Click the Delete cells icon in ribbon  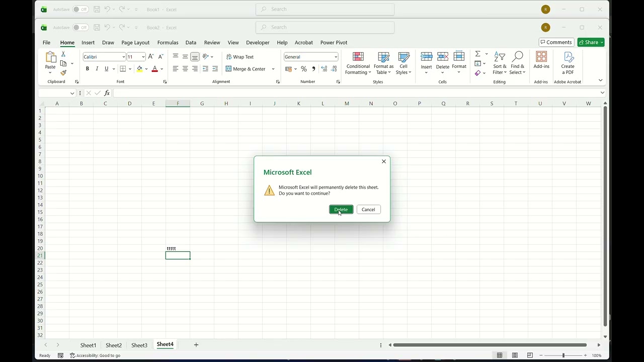443,57
